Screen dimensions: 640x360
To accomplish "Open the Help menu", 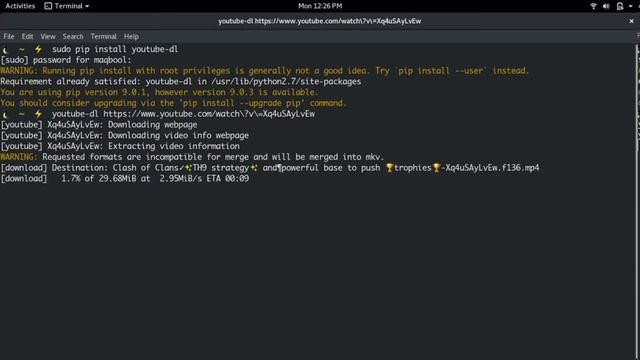I will pos(131,36).
